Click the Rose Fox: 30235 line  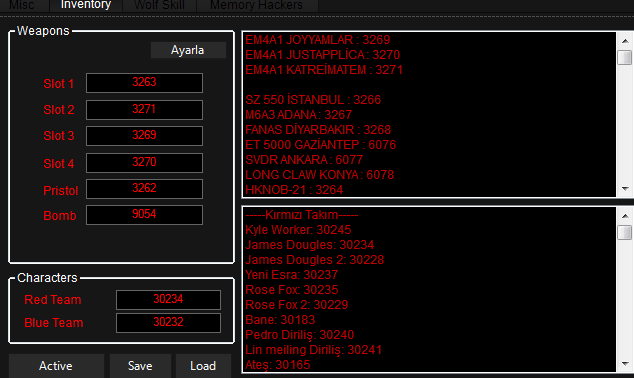[x=292, y=289]
